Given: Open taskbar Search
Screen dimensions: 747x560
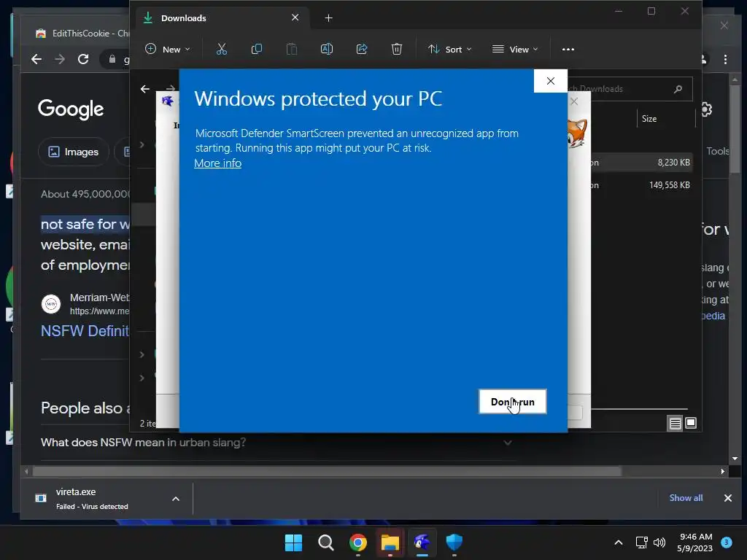Looking at the screenshot, I should tap(326, 542).
